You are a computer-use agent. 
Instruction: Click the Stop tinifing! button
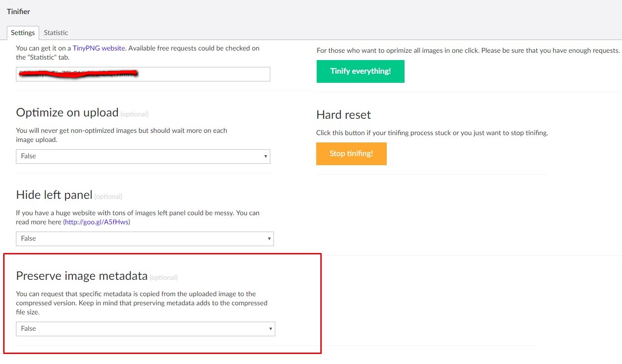point(351,154)
